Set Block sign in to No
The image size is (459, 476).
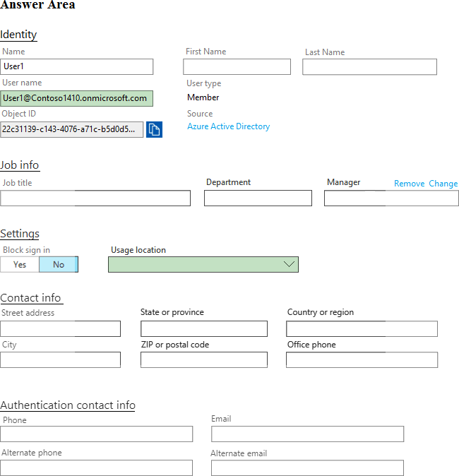[58, 264]
